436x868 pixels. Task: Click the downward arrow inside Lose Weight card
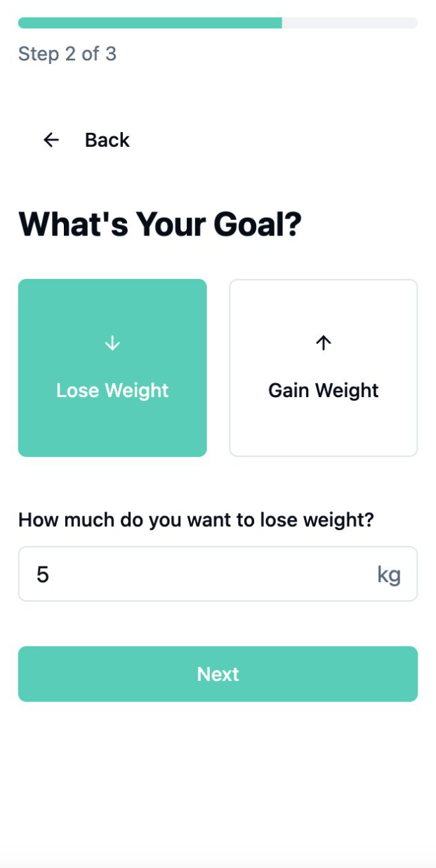tap(112, 344)
